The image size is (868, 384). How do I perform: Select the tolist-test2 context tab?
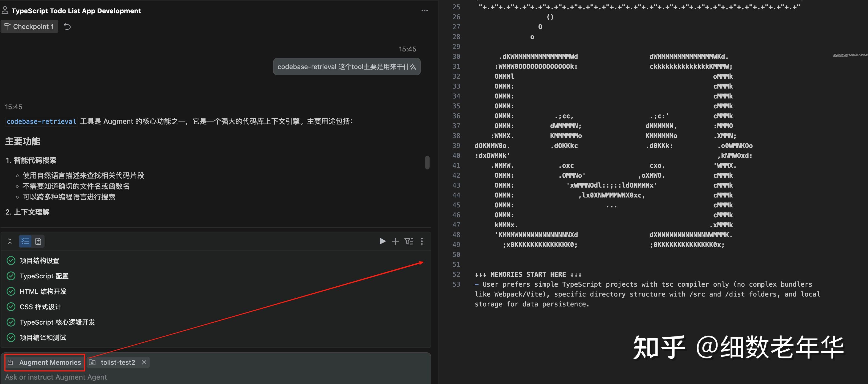point(118,362)
